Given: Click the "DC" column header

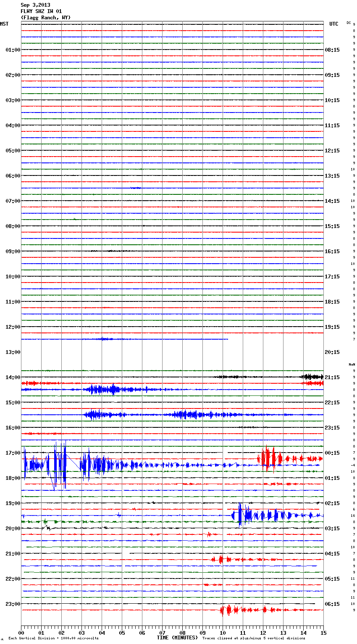Looking at the screenshot, I should [x=349, y=23].
